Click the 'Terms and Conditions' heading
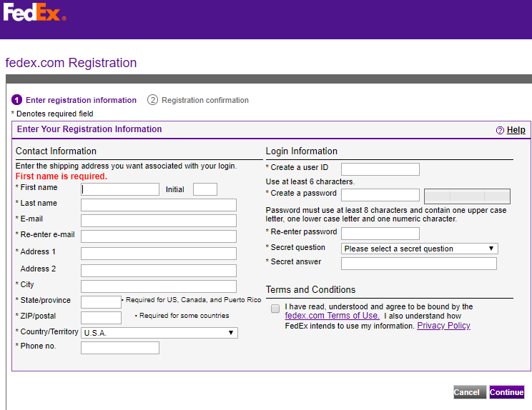This screenshot has width=532, height=410. (x=310, y=290)
